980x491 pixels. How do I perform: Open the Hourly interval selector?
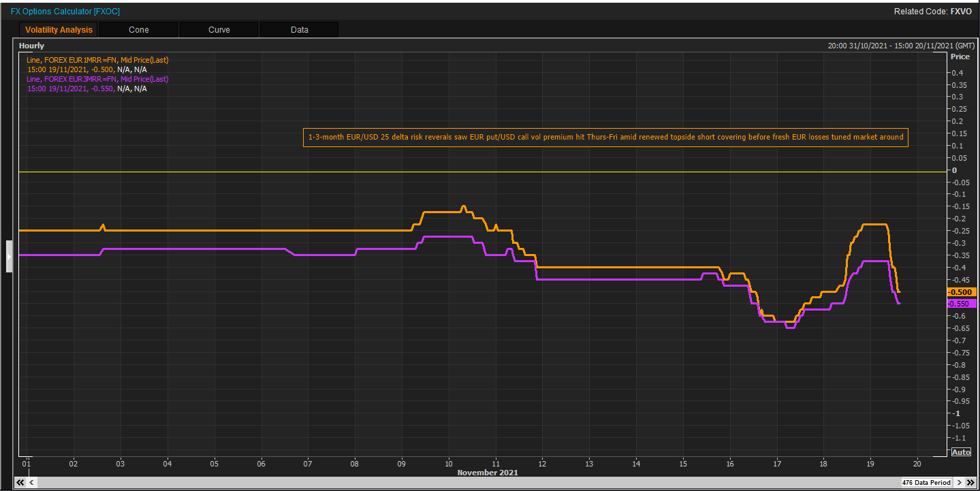31,45
